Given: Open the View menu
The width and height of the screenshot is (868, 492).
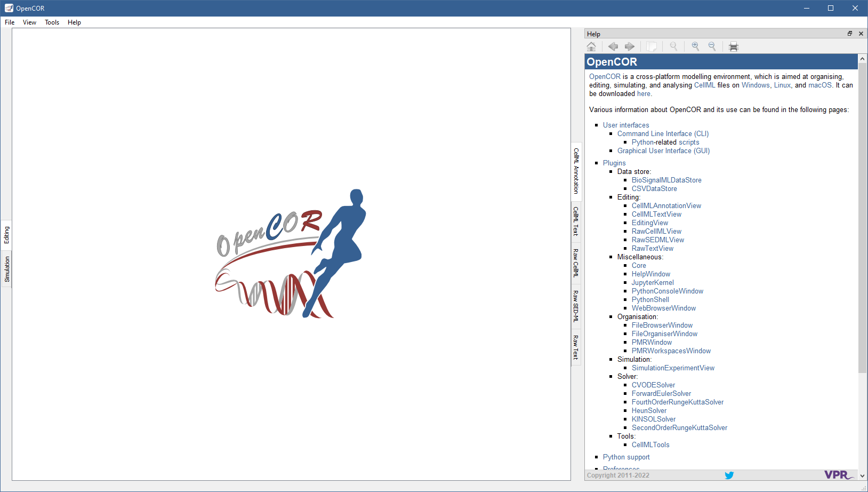Looking at the screenshot, I should tap(29, 22).
